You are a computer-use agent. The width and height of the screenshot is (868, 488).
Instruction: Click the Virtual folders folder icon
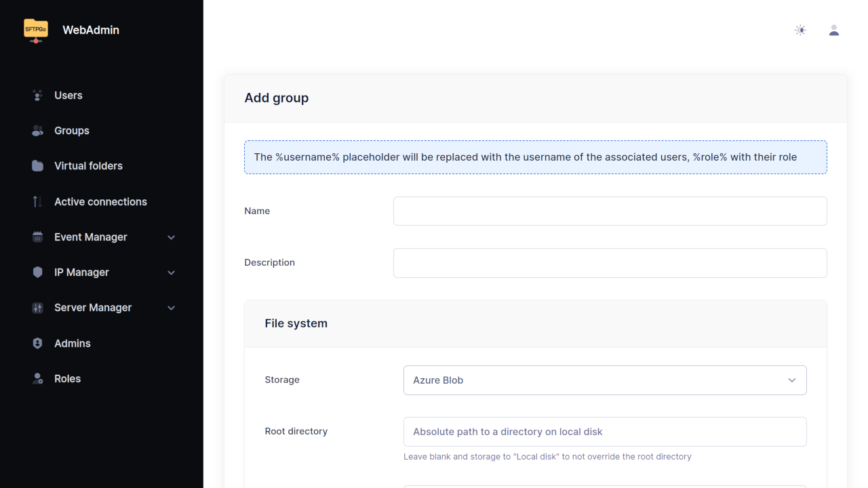pos(37,166)
